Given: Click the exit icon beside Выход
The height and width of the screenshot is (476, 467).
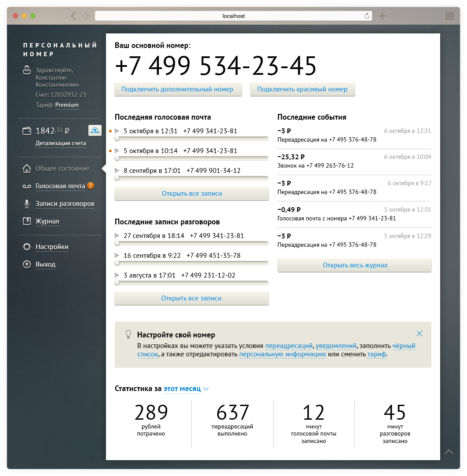Looking at the screenshot, I should 27,264.
